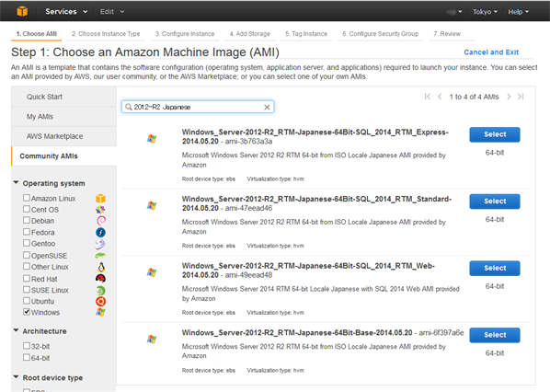Screen dimensions: 550x392
Task: Check the Gentoo checkbox
Action: coord(27,243)
